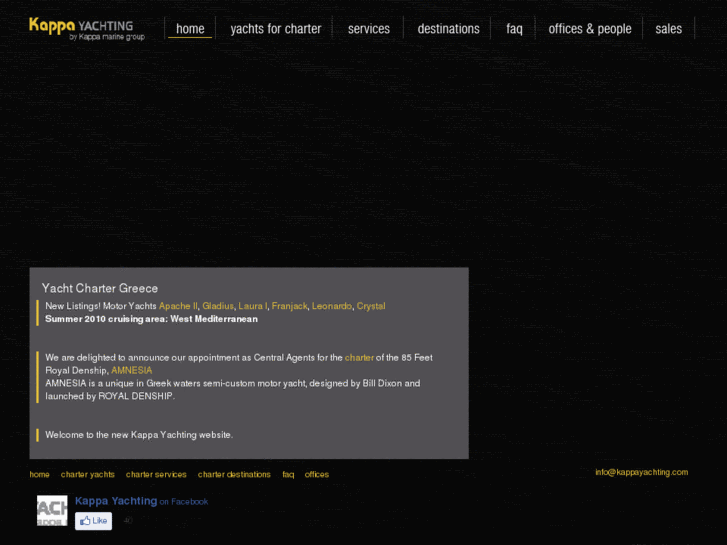The height and width of the screenshot is (545, 727).
Task: Click the footer offices link
Action: (317, 474)
